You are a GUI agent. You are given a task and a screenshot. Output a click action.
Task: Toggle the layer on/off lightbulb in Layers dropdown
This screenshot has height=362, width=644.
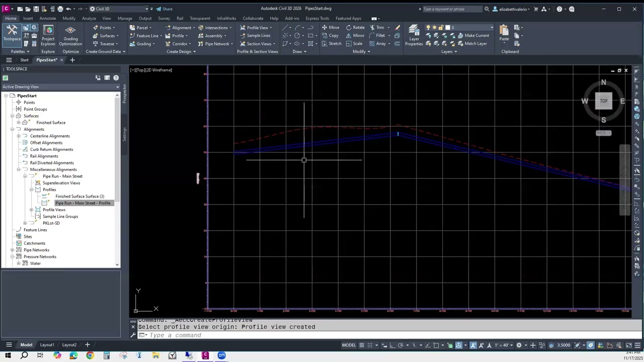point(428,28)
